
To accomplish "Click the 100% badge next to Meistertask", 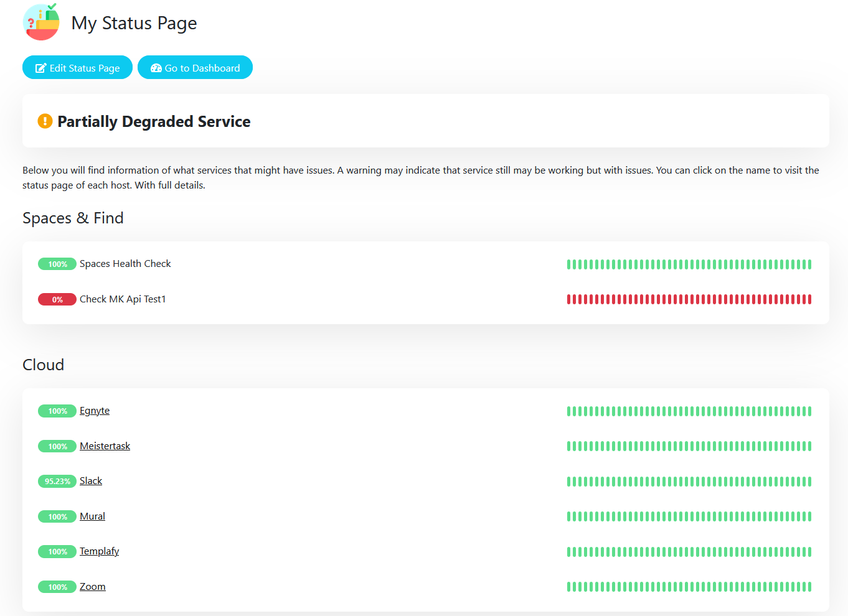I will (57, 446).
